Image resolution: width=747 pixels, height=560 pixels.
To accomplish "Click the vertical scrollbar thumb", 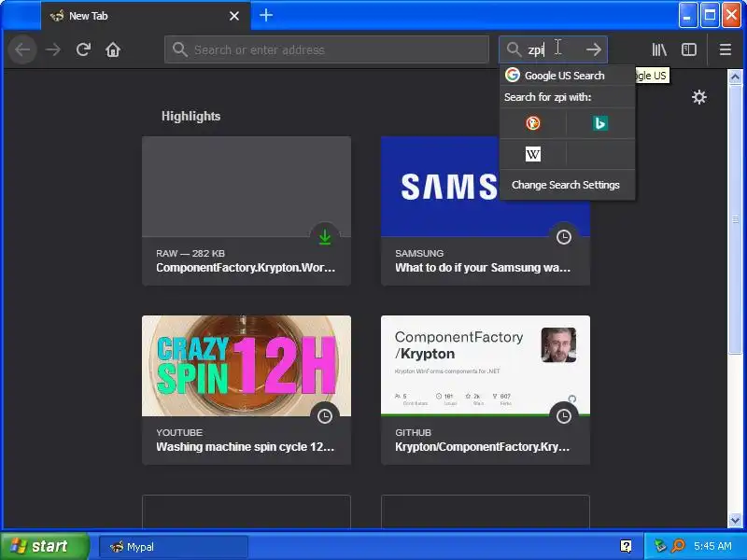I will (x=735, y=219).
